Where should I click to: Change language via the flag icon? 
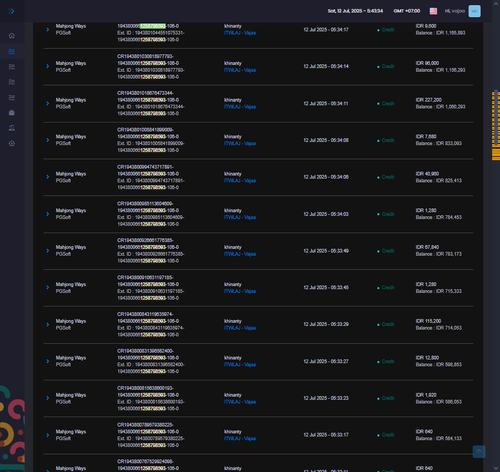tap(433, 11)
